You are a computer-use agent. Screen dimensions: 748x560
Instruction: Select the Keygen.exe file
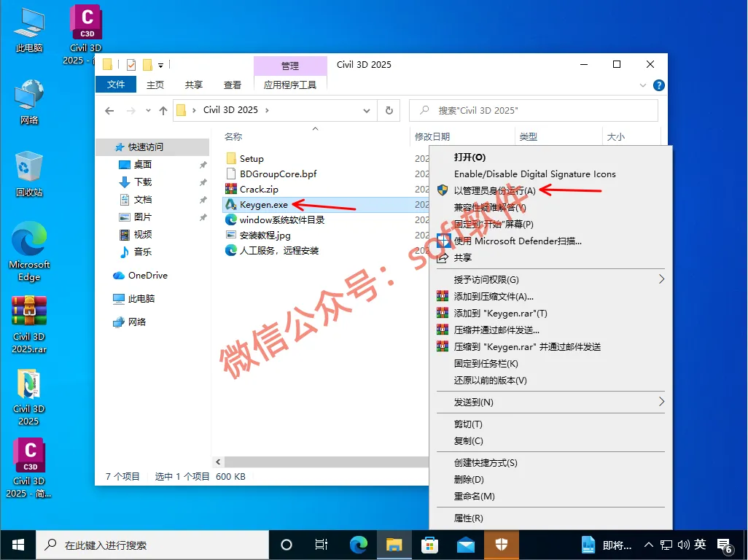pos(257,205)
